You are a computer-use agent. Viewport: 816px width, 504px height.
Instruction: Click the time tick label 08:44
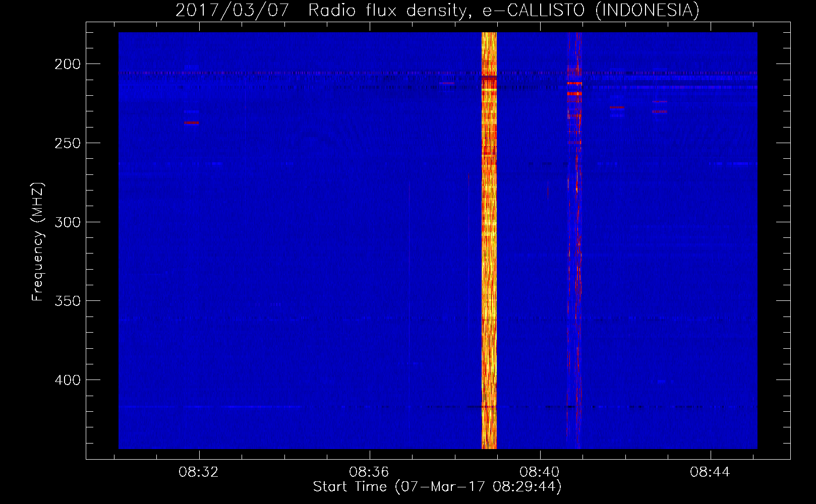(710, 472)
